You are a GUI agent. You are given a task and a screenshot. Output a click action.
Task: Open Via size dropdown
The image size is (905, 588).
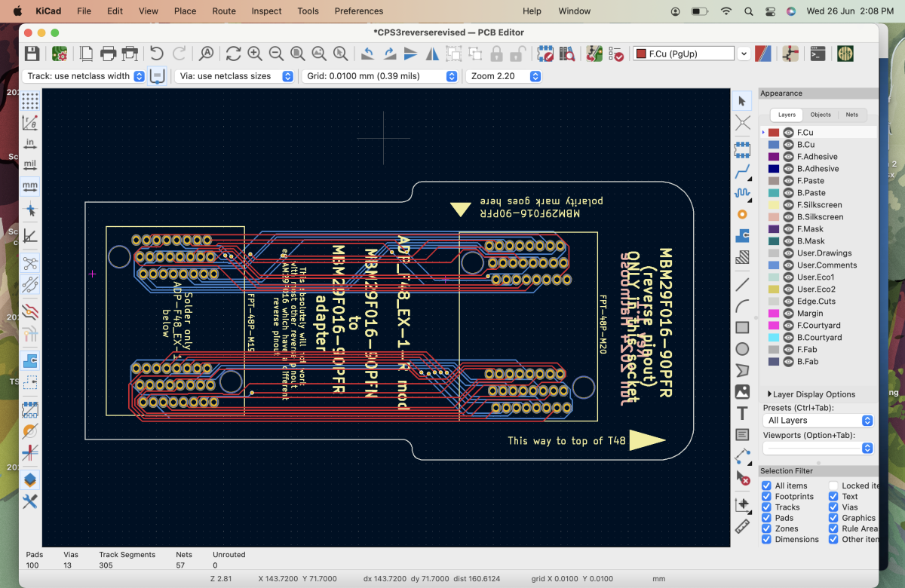click(x=235, y=76)
